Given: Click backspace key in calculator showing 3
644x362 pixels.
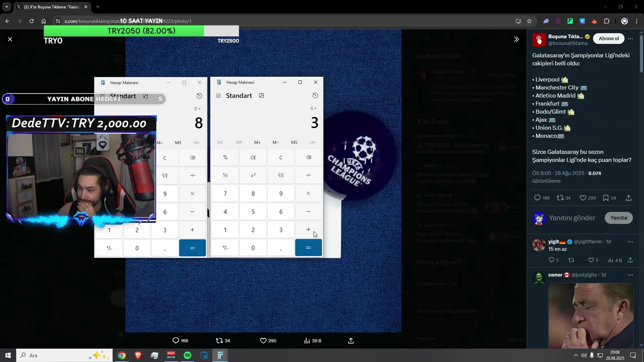Looking at the screenshot, I should click(x=308, y=157).
